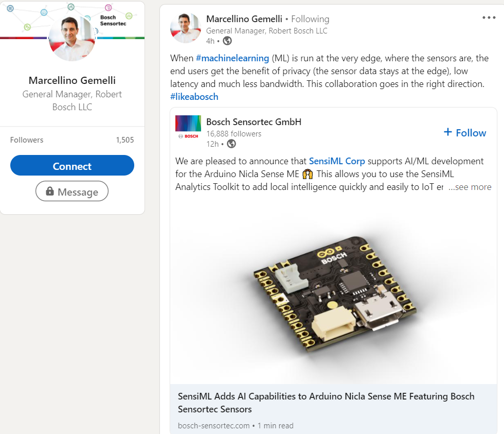Open the #machinelearning hashtag
The height and width of the screenshot is (434, 504).
(232, 58)
